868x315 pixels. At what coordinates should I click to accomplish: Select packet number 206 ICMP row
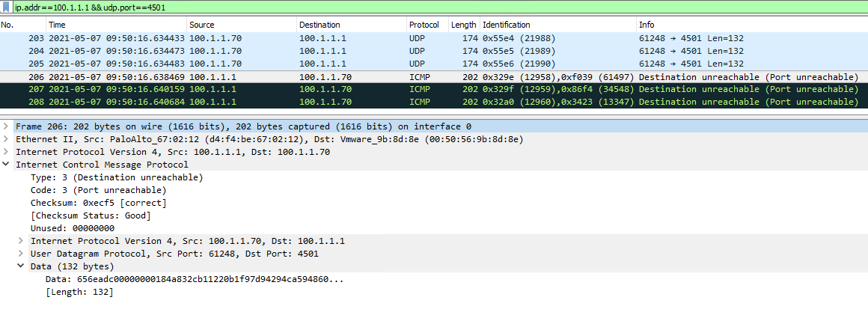[x=434, y=77]
